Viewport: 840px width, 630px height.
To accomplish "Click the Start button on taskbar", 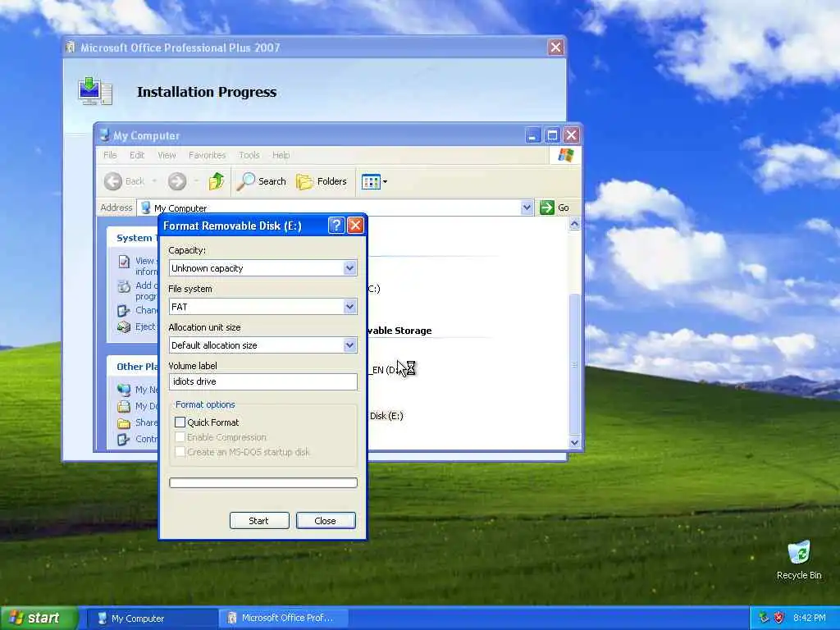I will tap(39, 619).
